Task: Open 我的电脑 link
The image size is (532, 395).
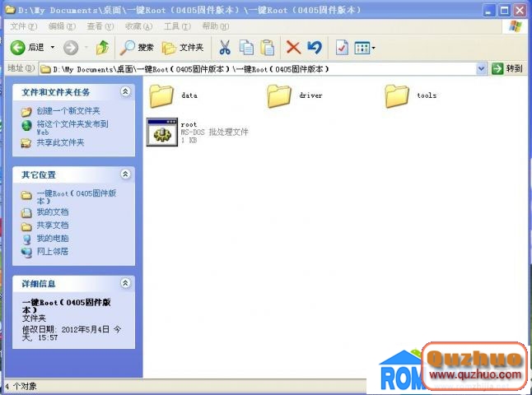Action: [x=52, y=239]
